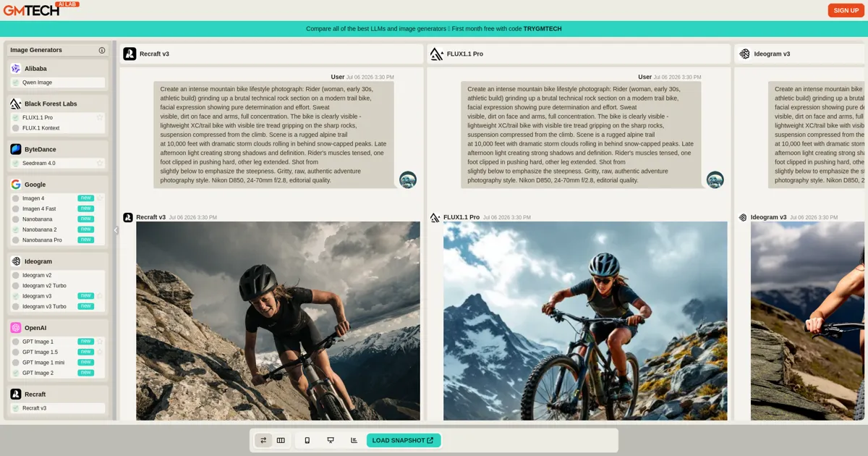This screenshot has width=868, height=456.
Task: Click the Ideogram provider logo in sidebar
Action: point(16,261)
